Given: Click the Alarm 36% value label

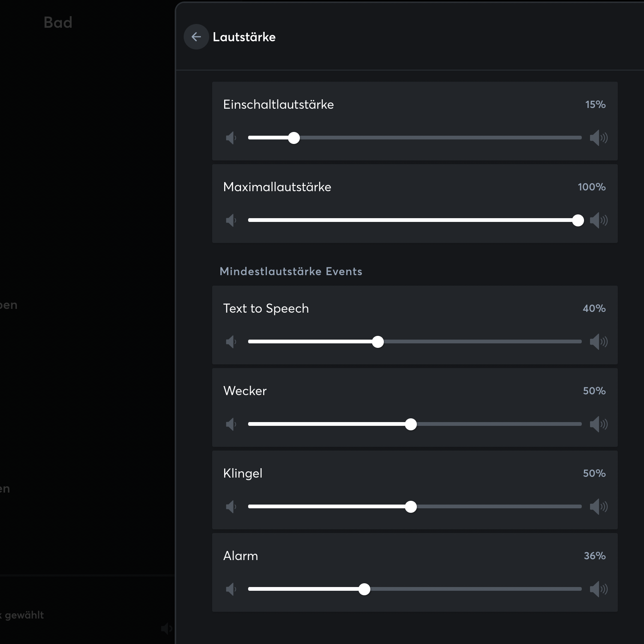Looking at the screenshot, I should pos(595,556).
